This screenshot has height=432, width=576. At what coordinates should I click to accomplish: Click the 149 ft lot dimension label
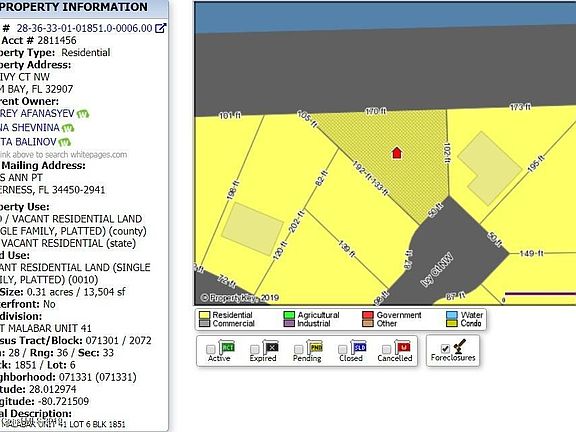click(531, 253)
